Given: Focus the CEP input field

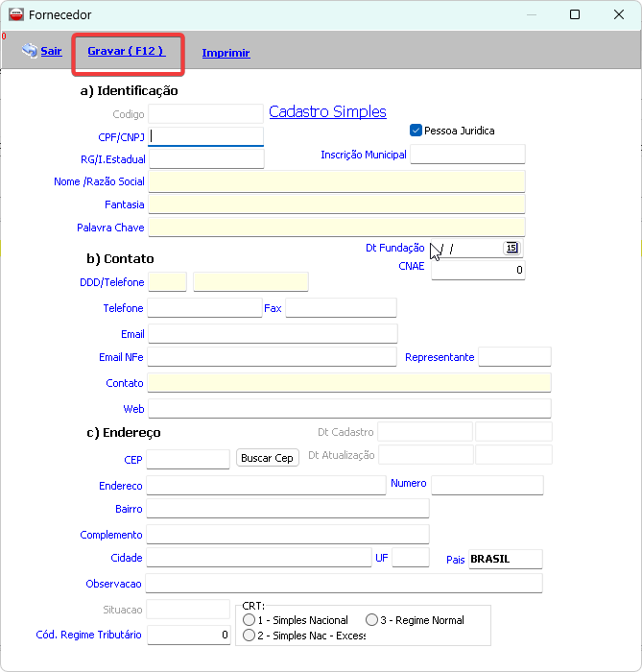Looking at the screenshot, I should pos(188,459).
